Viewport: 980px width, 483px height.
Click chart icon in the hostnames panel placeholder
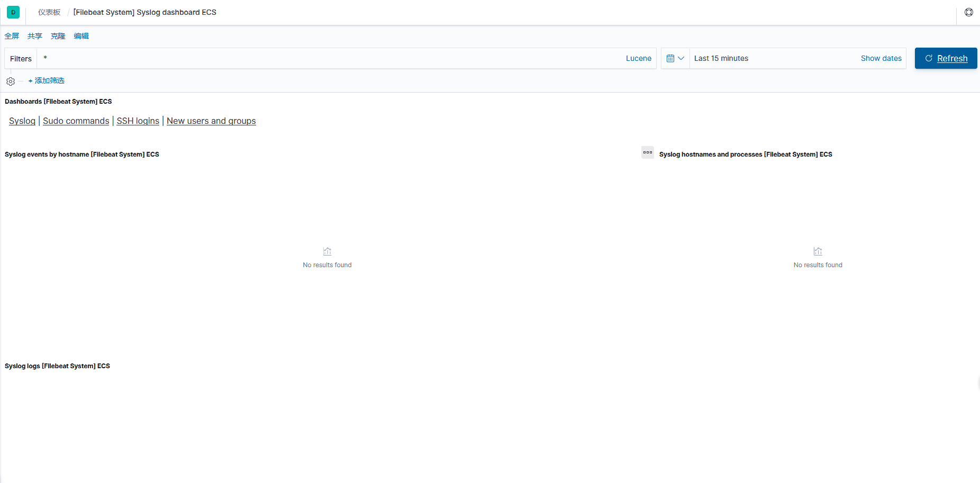(818, 251)
